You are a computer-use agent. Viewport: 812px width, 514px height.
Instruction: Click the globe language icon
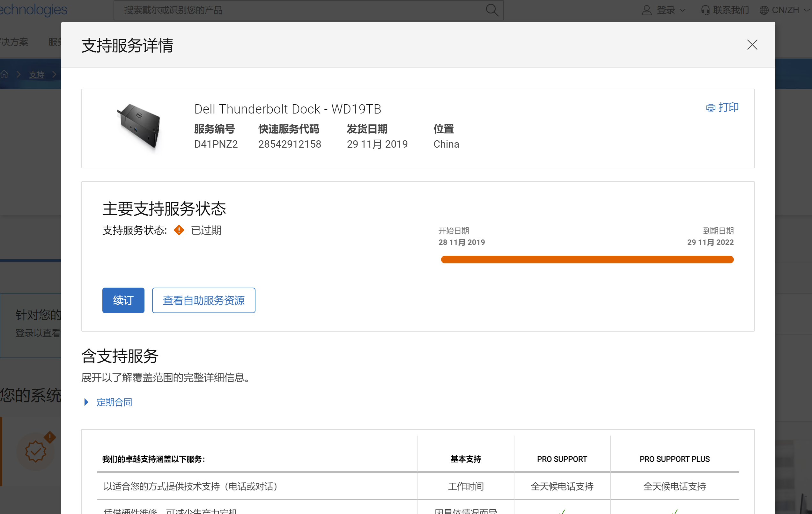[764, 10]
